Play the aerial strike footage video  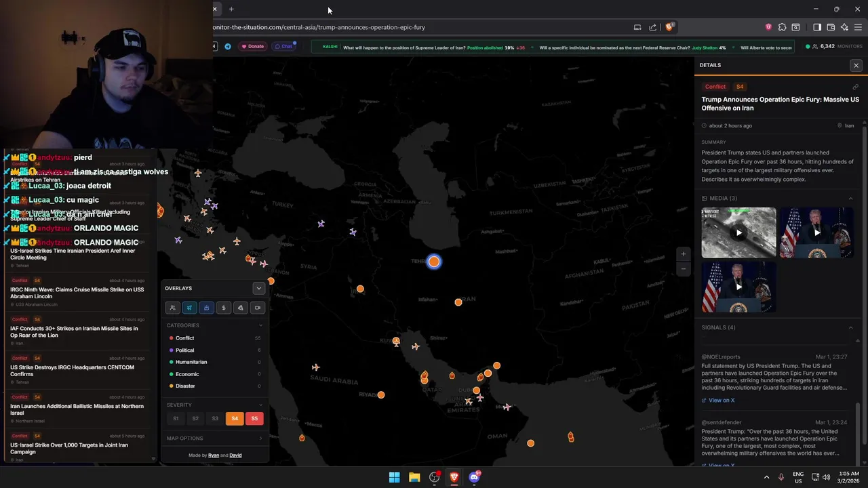[x=738, y=232]
